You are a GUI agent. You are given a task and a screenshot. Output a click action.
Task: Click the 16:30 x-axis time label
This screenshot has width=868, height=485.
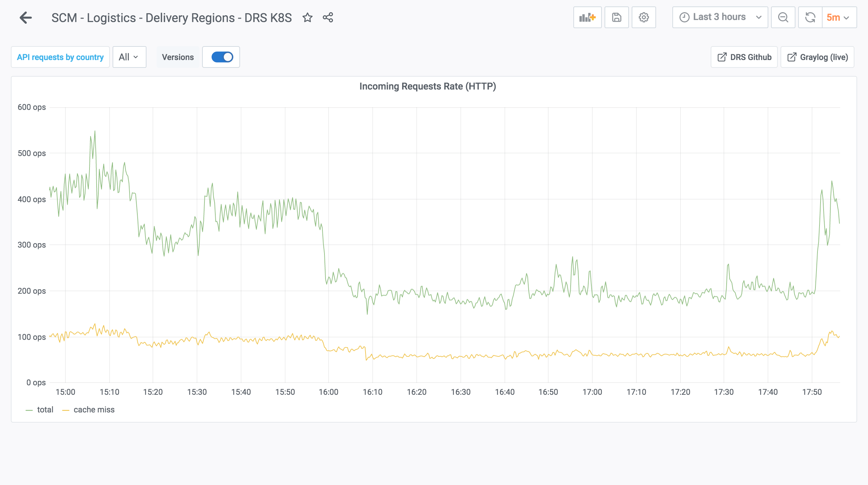click(461, 392)
